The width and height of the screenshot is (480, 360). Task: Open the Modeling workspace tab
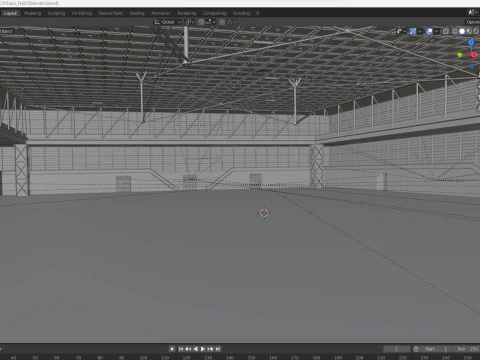click(x=32, y=13)
